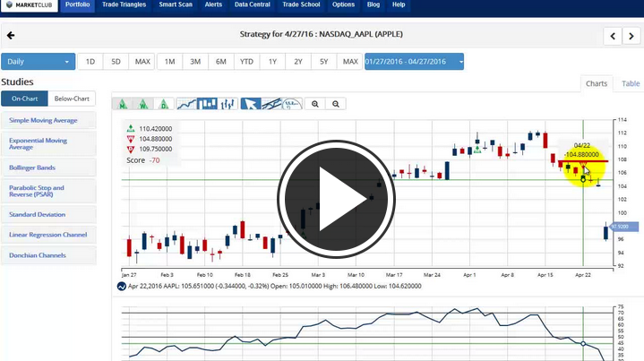Set intraday range to 1D

(x=90, y=62)
